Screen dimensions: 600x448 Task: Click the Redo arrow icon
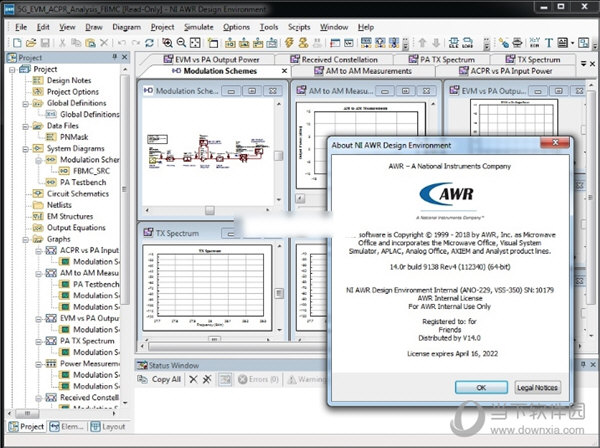(135, 42)
